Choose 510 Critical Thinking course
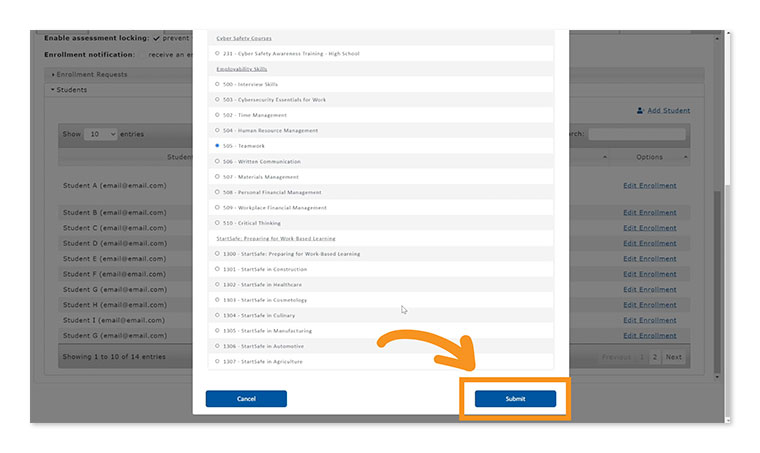Viewport: 760px width, 453px height. point(217,223)
